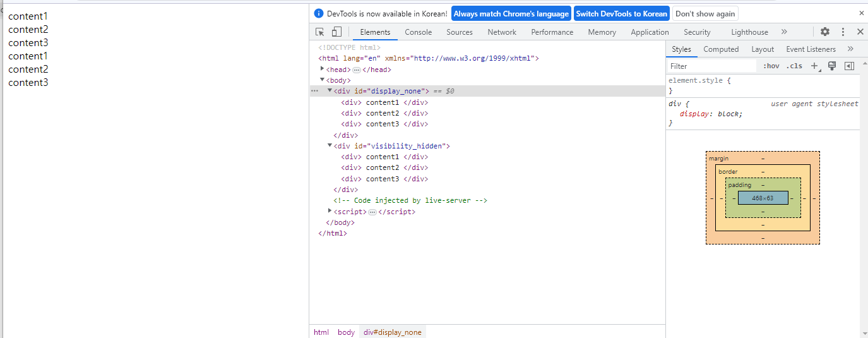Click the Styles filter input field
Viewport: 868px width, 338px height.
click(711, 66)
